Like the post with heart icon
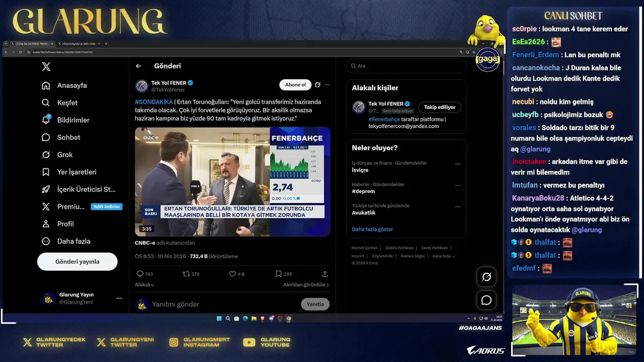Screen dimensions: 644x362 pyautogui.click(x=232, y=274)
